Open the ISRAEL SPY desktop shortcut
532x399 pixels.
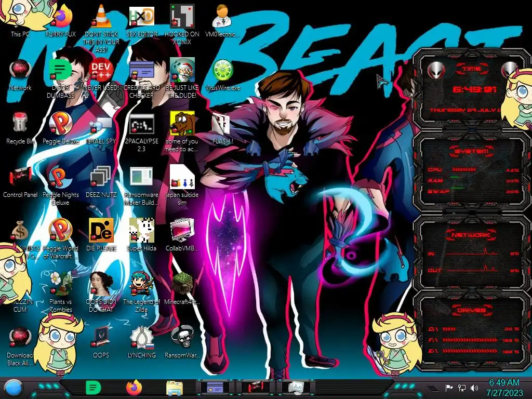(101, 125)
